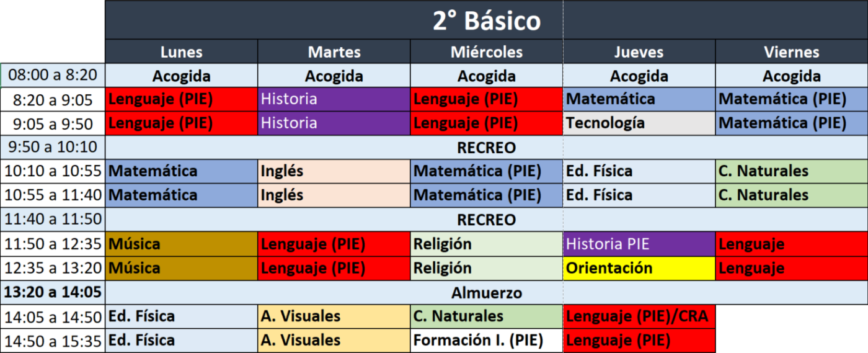Click the 11:40 a 11:50 time cell
The image size is (868, 353).
[x=53, y=220]
